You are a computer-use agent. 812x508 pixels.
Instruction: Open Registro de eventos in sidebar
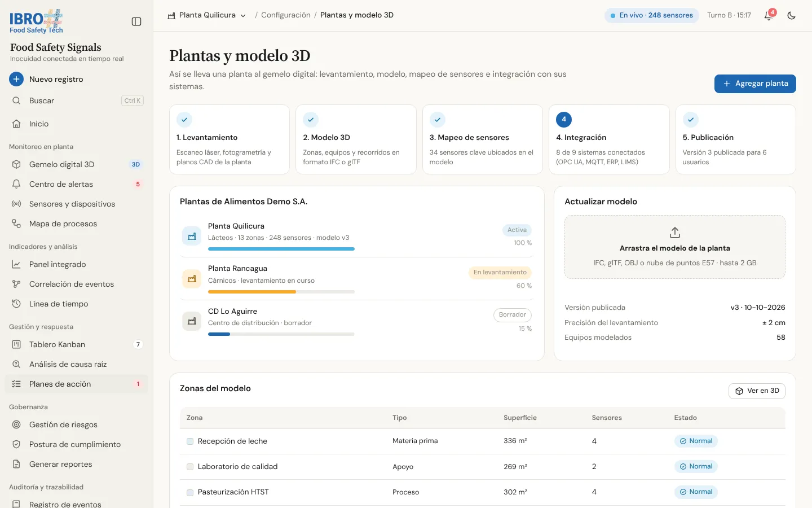click(x=76, y=503)
